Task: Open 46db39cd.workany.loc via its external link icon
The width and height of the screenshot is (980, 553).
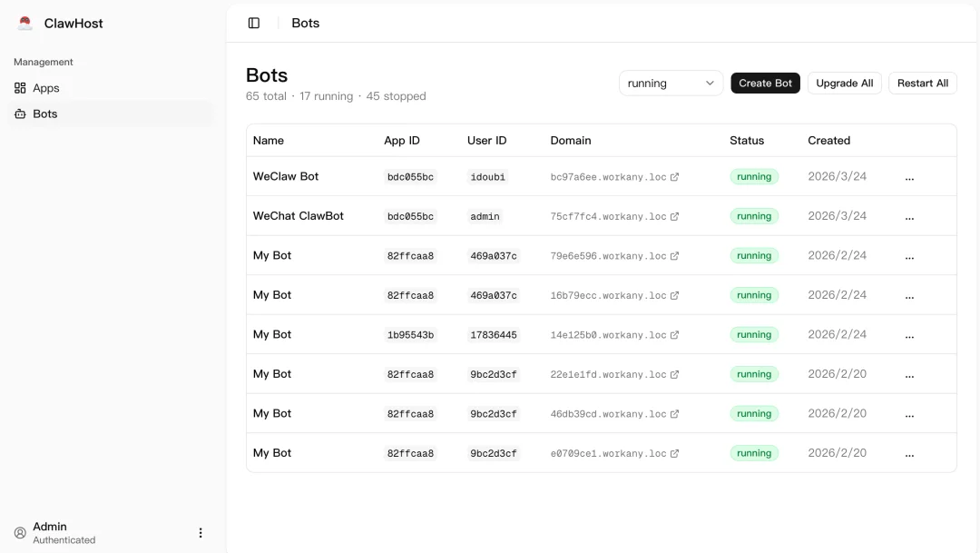Action: click(x=674, y=413)
